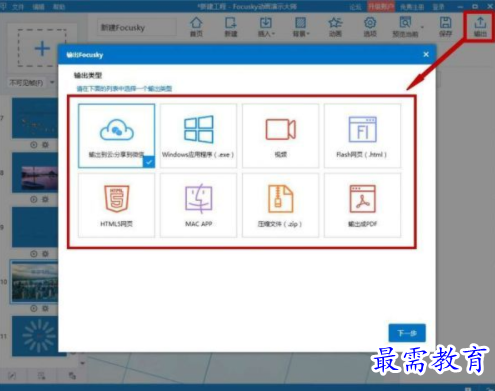Choose the HTML5 webpage output option
Screen dimensions: 495x391
[116, 205]
